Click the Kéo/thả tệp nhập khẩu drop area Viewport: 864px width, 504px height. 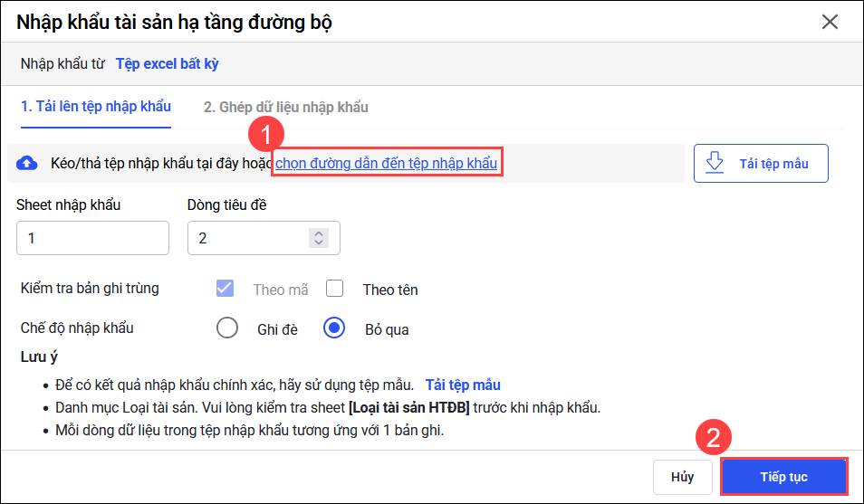145,163
